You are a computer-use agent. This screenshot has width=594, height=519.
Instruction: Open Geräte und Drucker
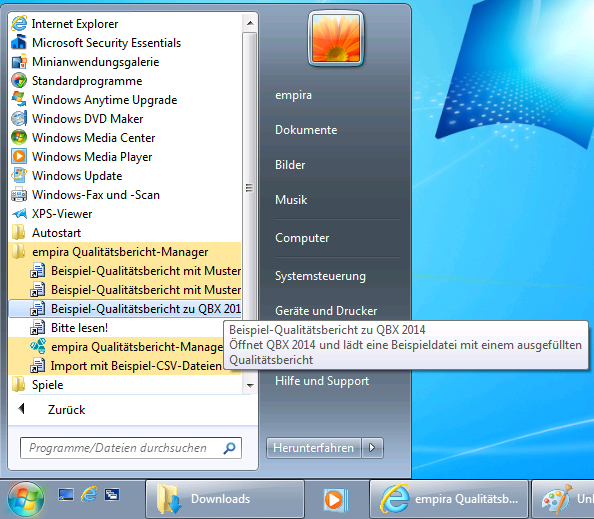click(326, 311)
